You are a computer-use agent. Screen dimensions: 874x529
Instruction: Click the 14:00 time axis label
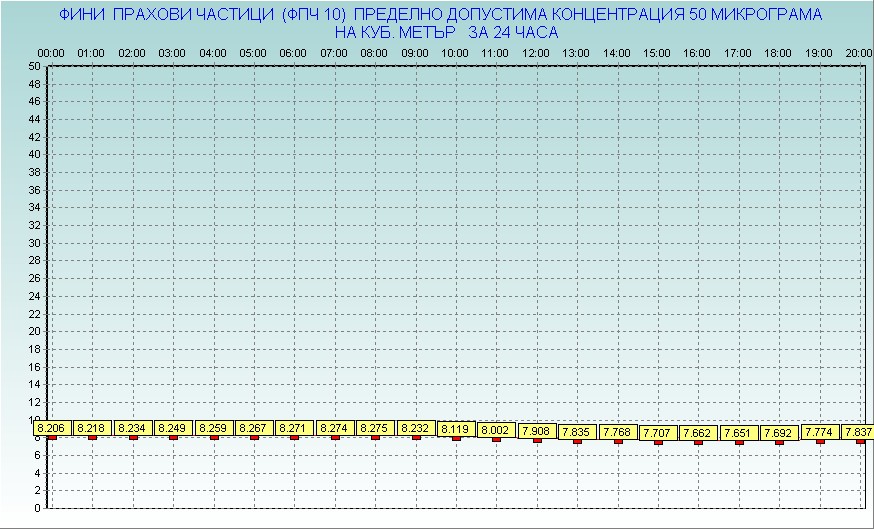tap(617, 54)
